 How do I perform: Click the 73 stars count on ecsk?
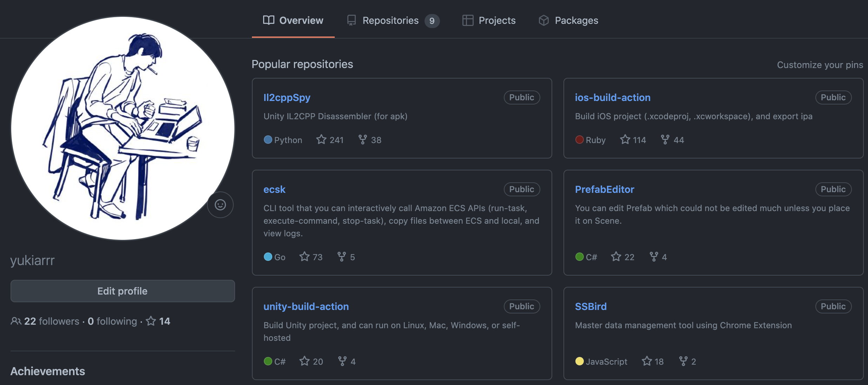coord(318,257)
